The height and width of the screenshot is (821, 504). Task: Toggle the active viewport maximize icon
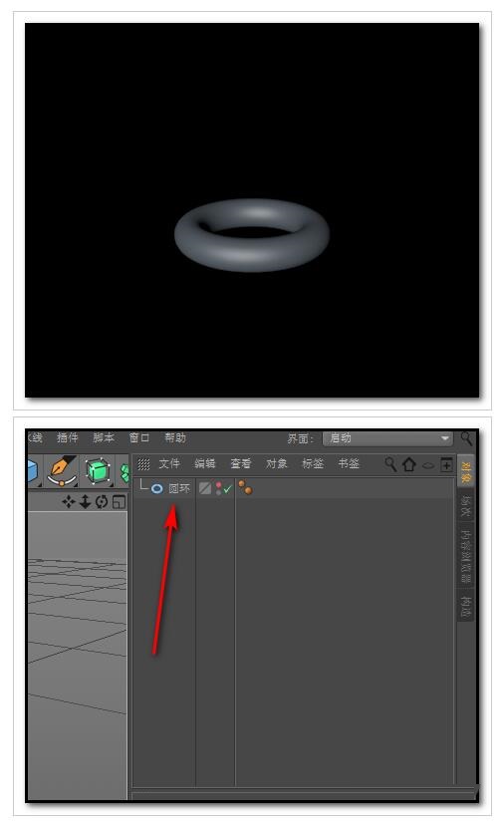tap(119, 501)
